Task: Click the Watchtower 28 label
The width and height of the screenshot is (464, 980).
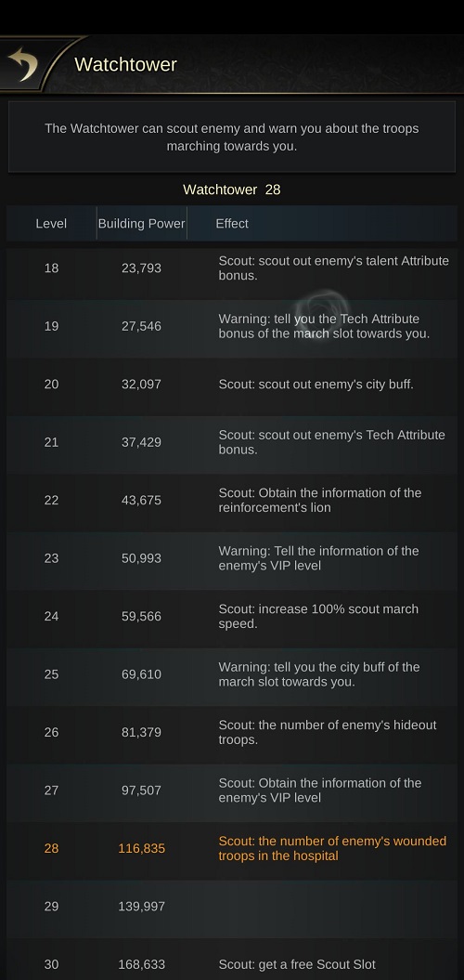Action: click(x=232, y=189)
